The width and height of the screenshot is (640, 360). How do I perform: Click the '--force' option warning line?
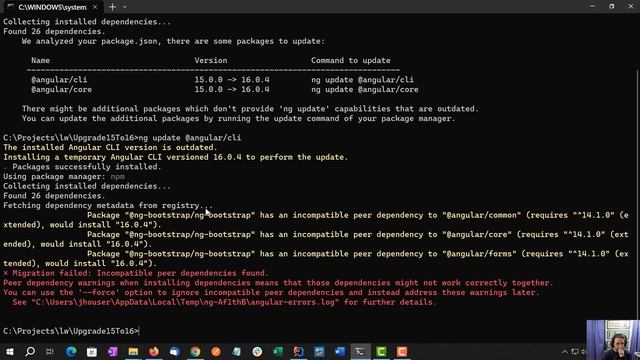[x=271, y=292]
